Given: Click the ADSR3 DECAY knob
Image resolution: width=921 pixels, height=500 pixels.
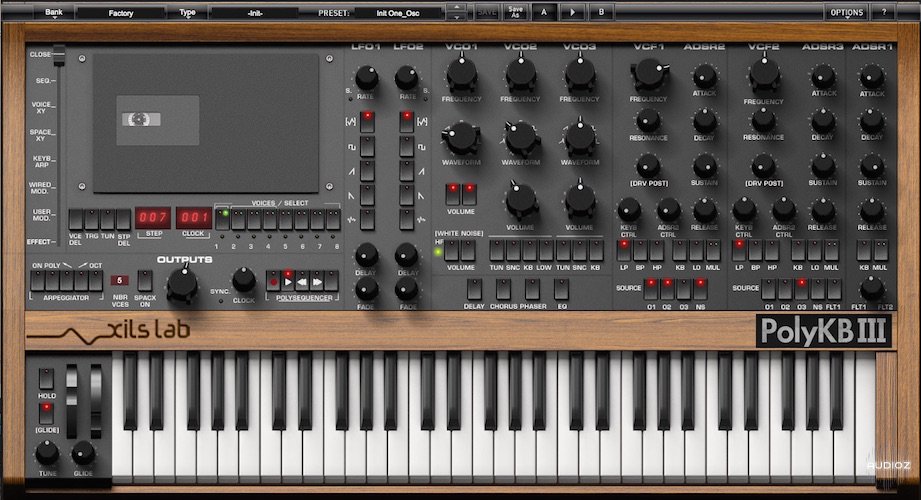Looking at the screenshot, I should [823, 121].
